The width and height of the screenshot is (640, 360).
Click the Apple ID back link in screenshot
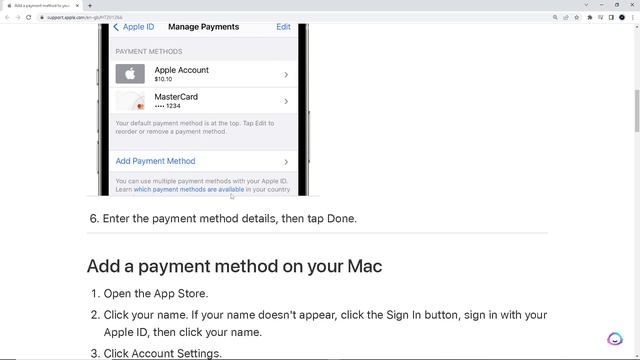click(x=133, y=27)
